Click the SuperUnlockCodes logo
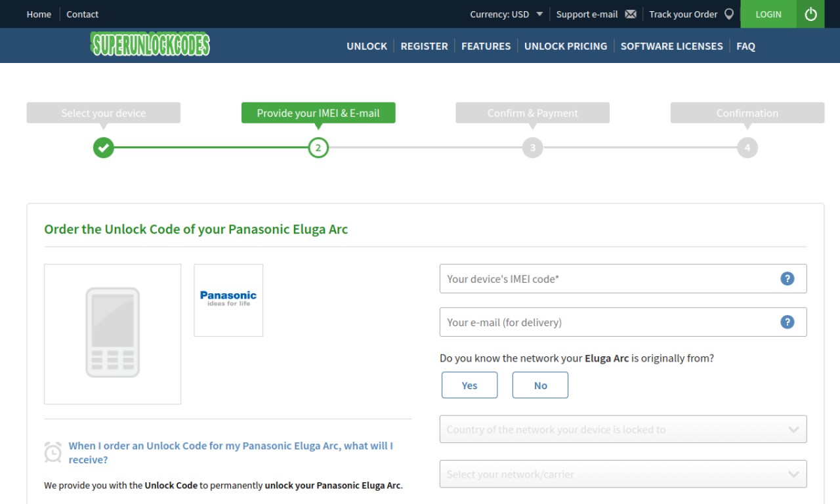This screenshot has height=504, width=840. click(x=150, y=44)
